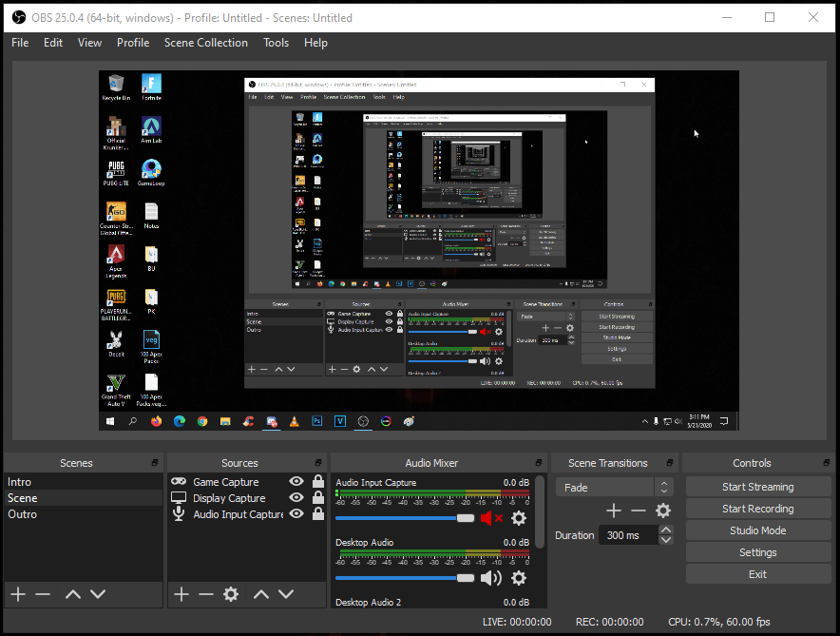840x636 pixels.
Task: Move Game Capture up with arrow icon
Action: [x=260, y=594]
